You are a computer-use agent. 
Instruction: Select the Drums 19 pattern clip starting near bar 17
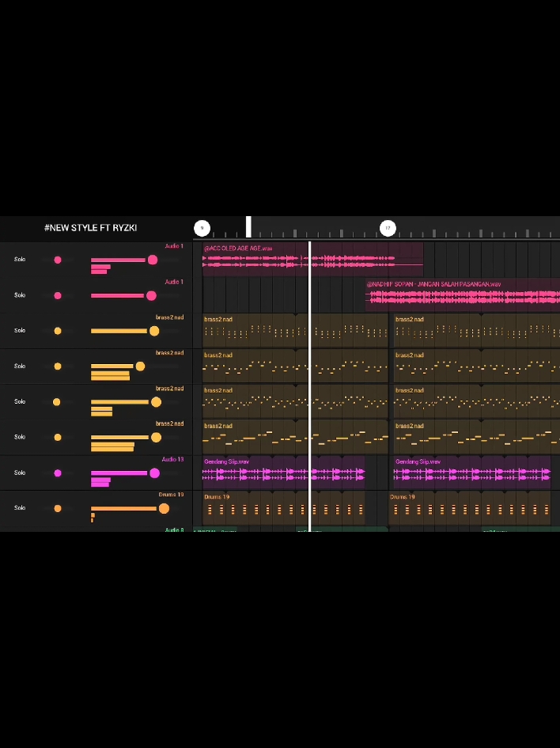click(x=470, y=508)
